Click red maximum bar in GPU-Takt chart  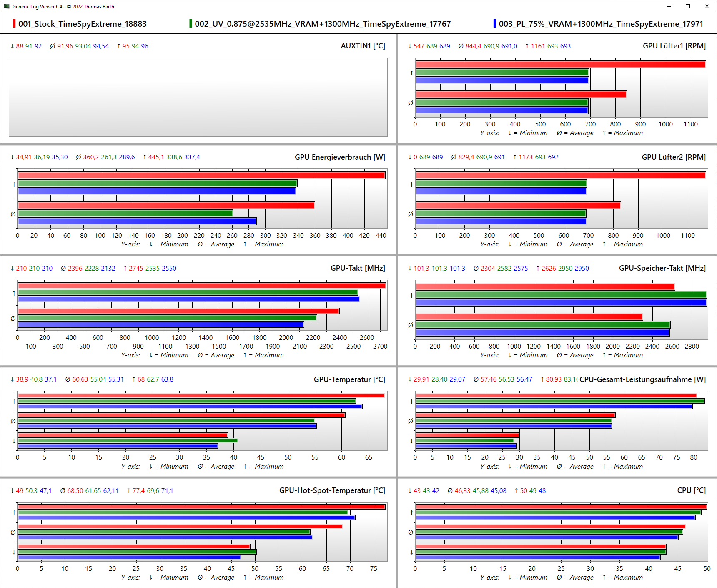(202, 286)
